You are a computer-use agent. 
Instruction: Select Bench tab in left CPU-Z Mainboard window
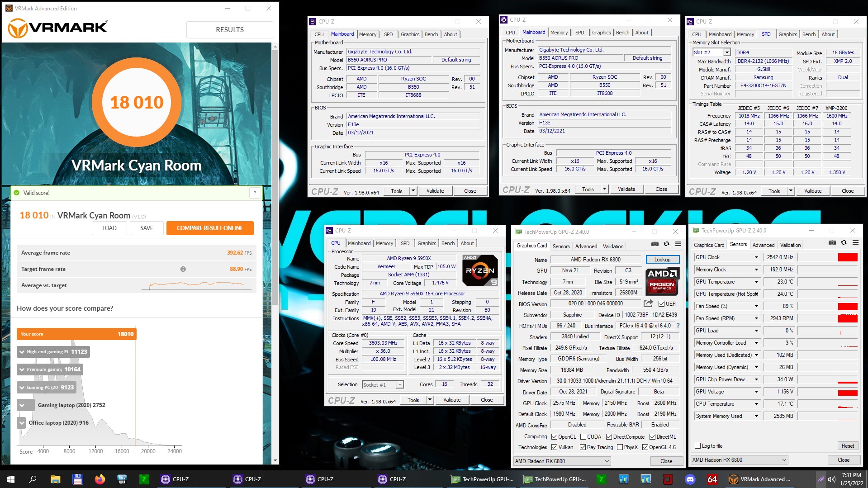tap(431, 34)
